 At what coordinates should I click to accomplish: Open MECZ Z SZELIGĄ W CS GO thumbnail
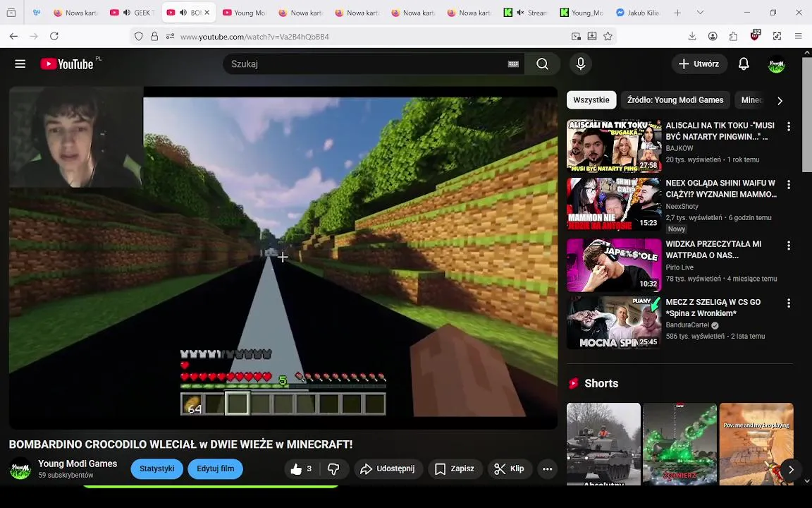(614, 323)
